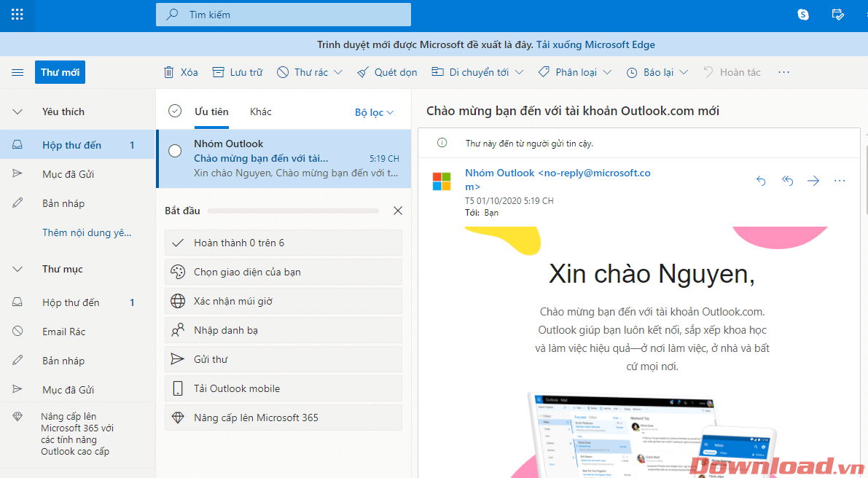Viewport: 868px width, 478px height.
Task: Click the Outlook screenshot image in email
Action: [653, 434]
